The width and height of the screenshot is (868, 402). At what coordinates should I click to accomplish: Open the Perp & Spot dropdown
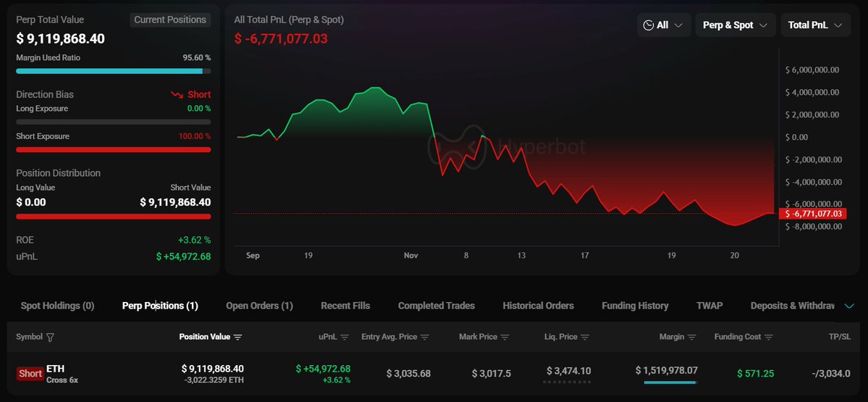(x=735, y=25)
